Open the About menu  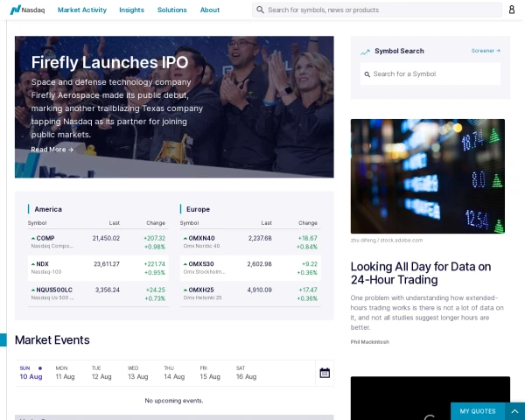pos(210,10)
